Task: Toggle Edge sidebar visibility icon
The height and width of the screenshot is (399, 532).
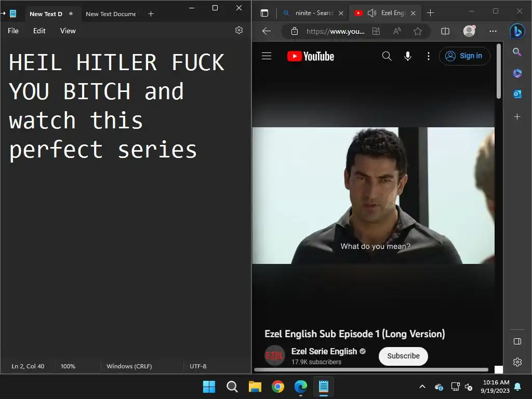Action: click(x=517, y=341)
